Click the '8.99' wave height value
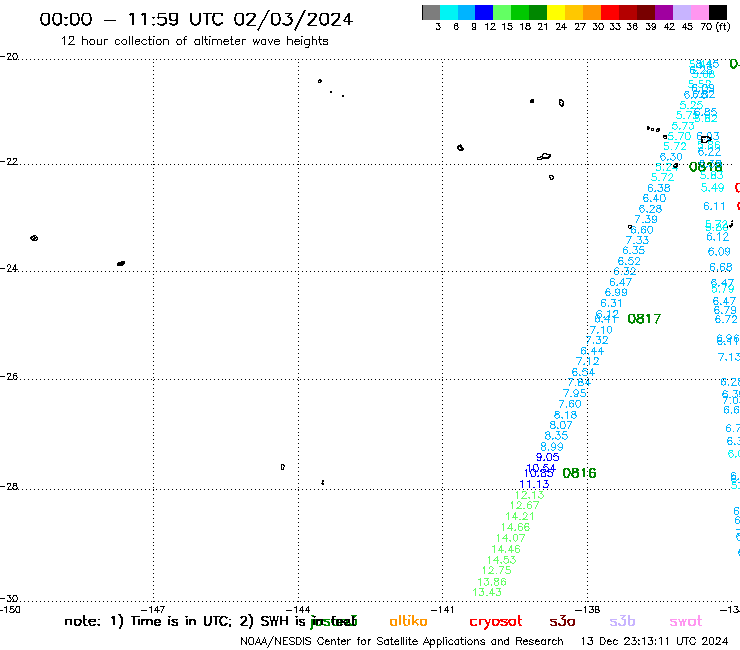 (x=552, y=447)
